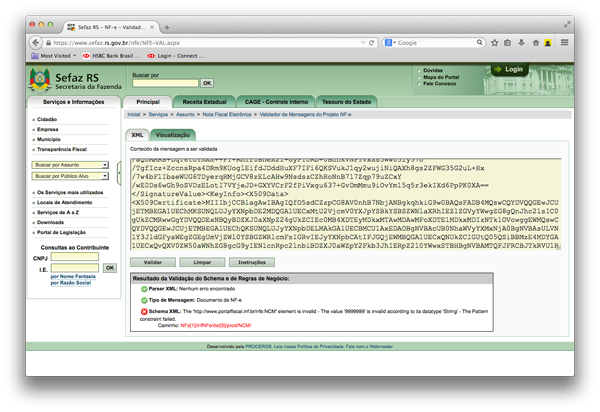600x412 pixels.
Task: Click OK next to the I.E. field
Action: (110, 268)
